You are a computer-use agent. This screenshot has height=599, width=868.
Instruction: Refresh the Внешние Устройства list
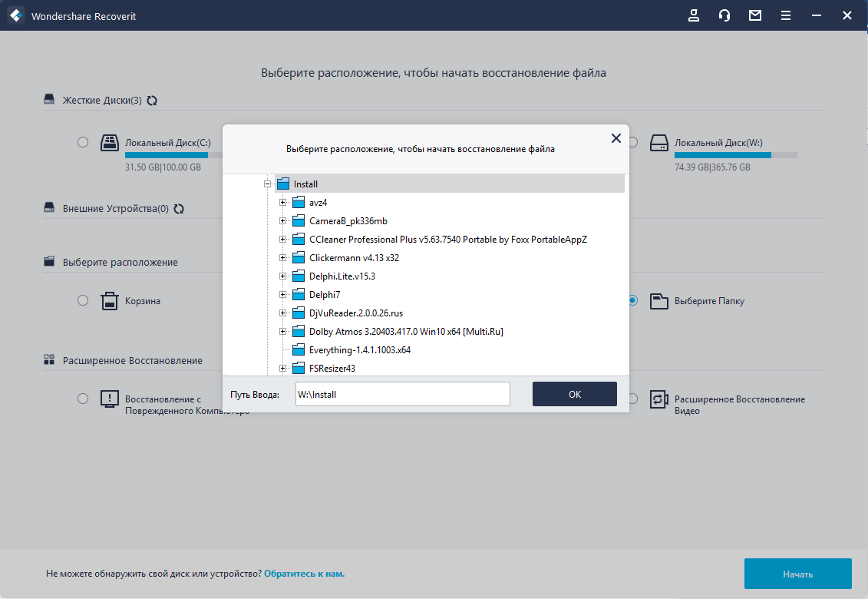178,209
